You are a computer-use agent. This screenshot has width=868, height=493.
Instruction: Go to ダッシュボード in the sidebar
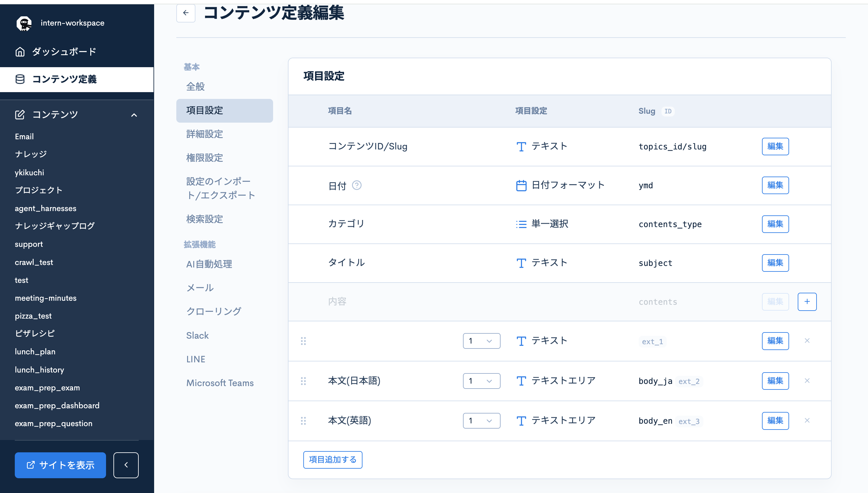(x=77, y=52)
